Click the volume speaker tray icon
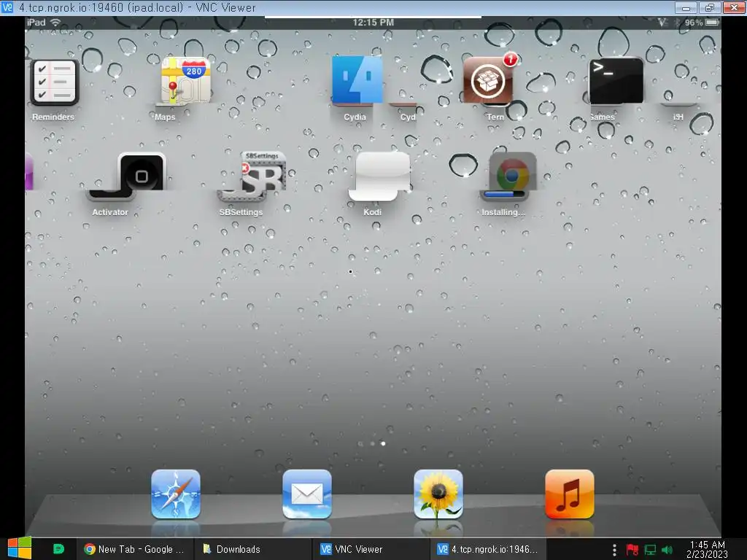 [667, 550]
